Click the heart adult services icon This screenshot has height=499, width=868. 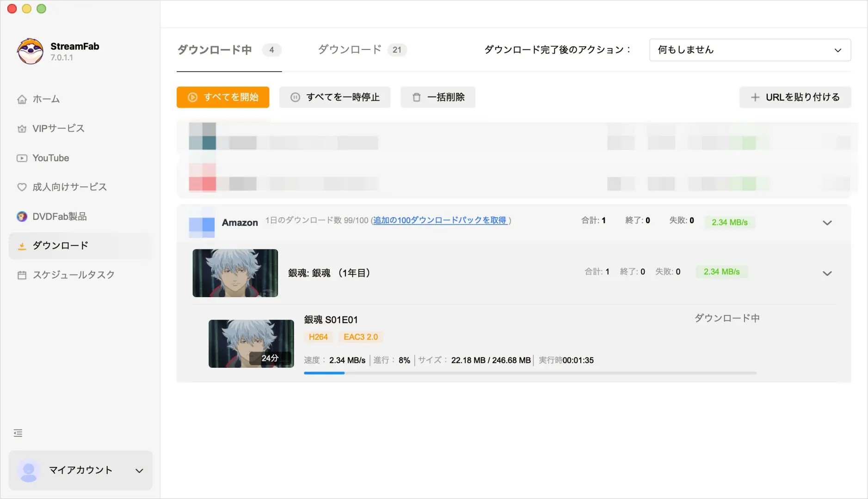tap(22, 187)
